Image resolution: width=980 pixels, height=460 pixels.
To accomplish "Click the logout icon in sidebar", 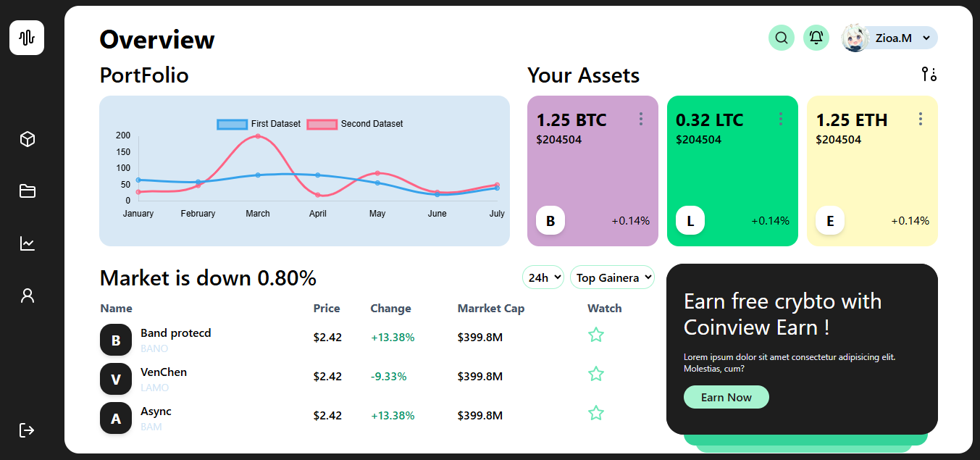I will point(27,430).
